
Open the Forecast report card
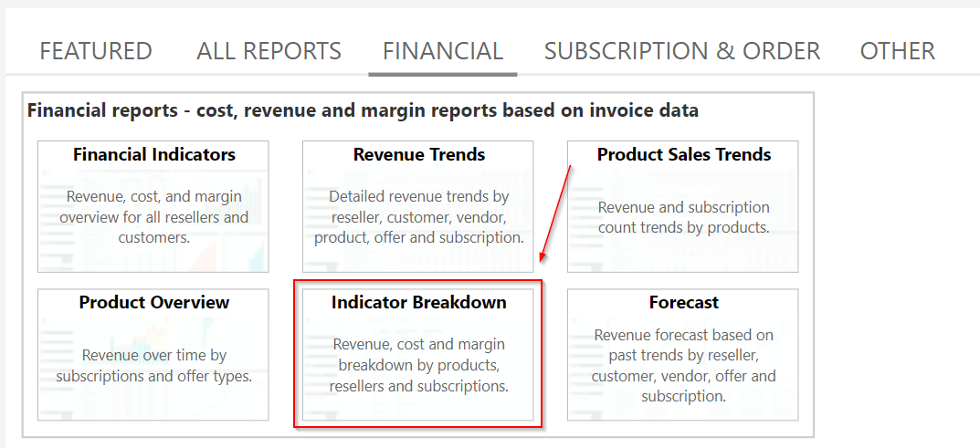(683, 354)
